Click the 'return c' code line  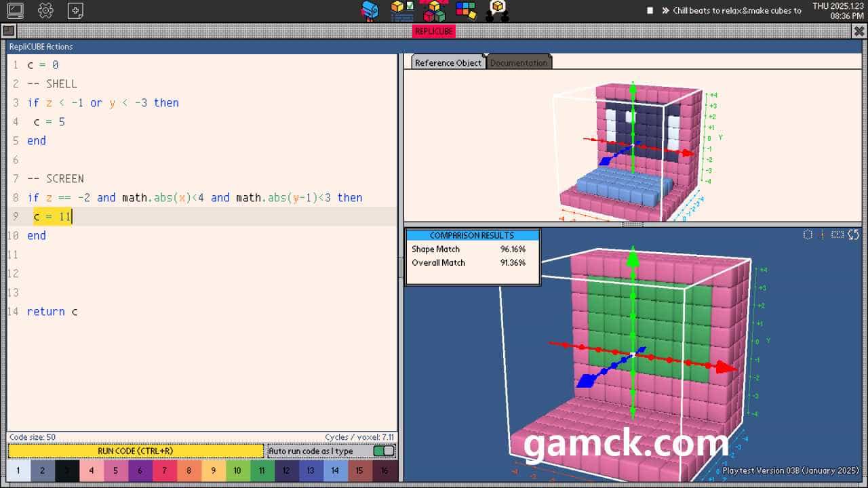coord(52,312)
